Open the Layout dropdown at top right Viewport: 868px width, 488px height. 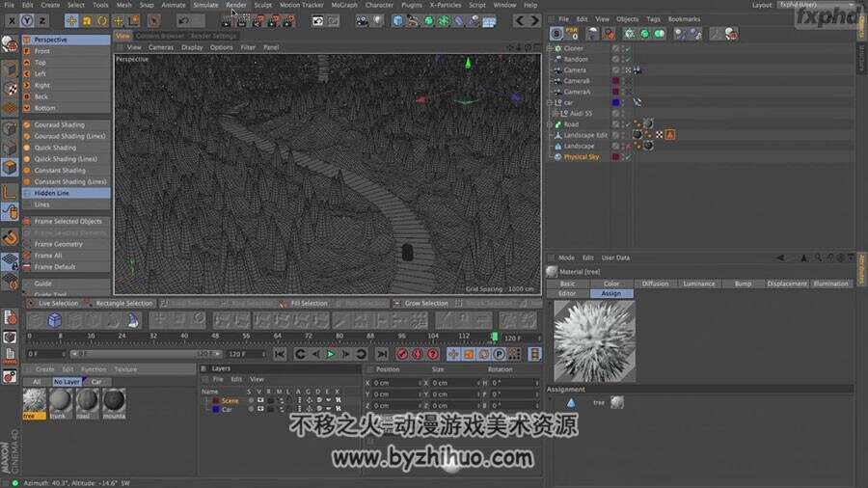coord(817,5)
